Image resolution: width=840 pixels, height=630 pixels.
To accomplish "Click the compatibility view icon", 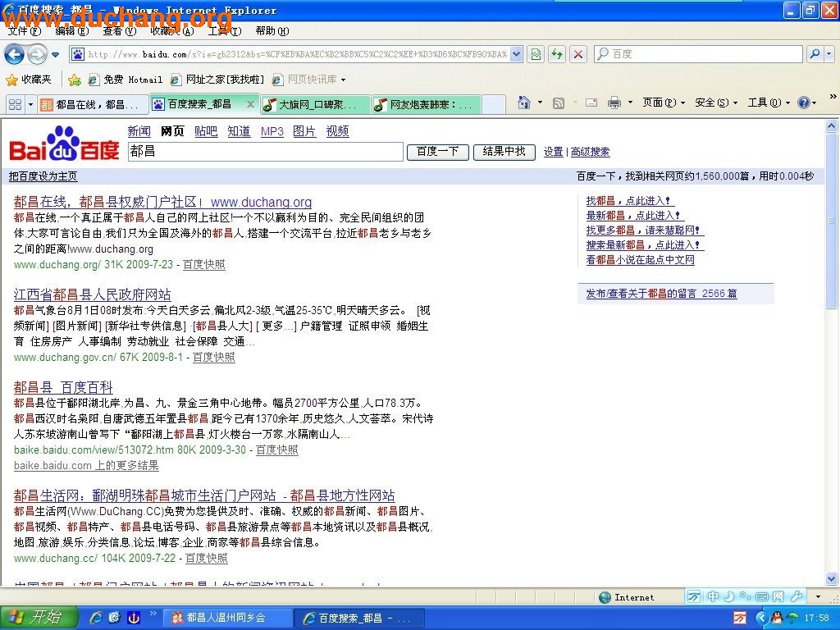I will coord(536,54).
